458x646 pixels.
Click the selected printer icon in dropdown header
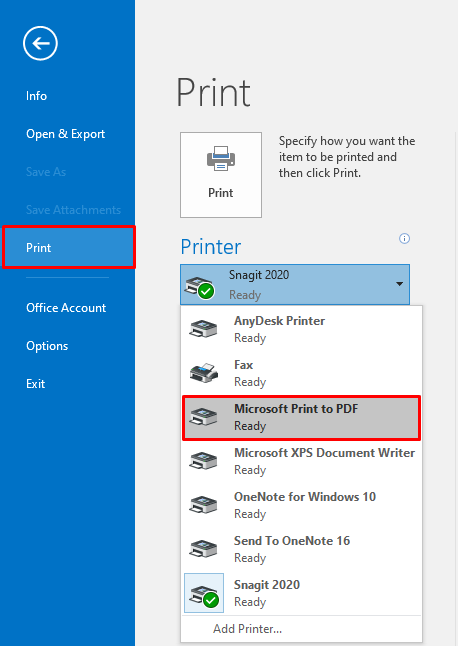pyautogui.click(x=200, y=287)
